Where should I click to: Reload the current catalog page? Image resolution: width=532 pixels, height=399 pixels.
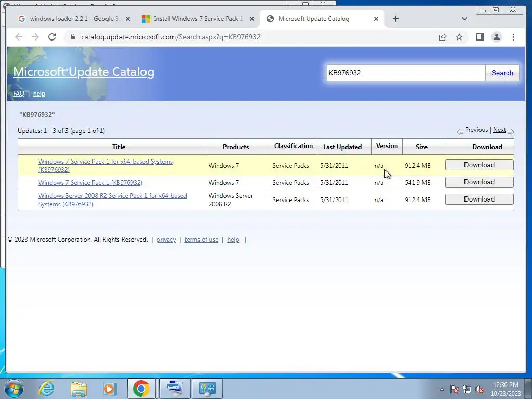point(52,37)
